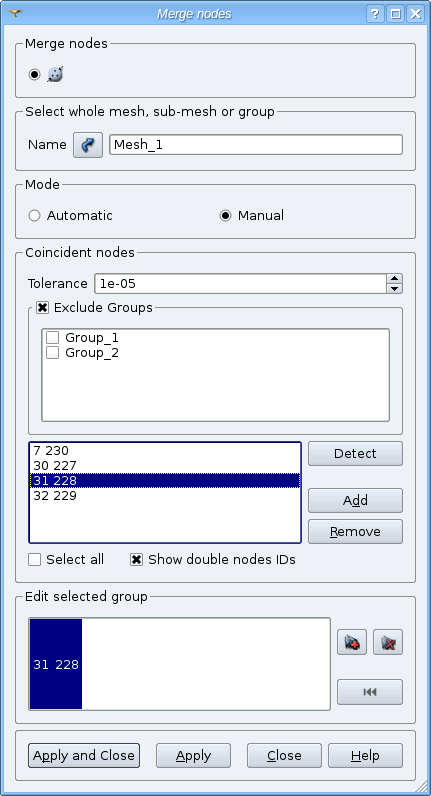431x796 pixels.
Task: Uncheck the Exclude Groups checkbox
Action: [43, 308]
